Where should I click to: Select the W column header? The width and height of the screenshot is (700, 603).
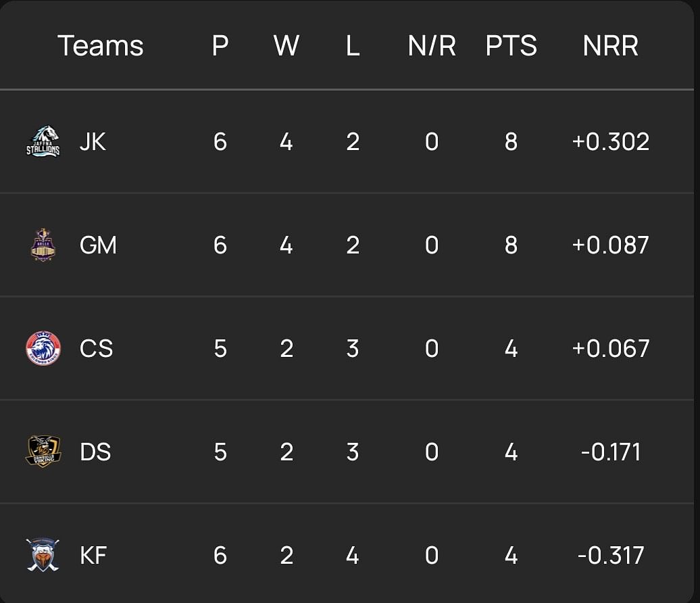(x=286, y=46)
